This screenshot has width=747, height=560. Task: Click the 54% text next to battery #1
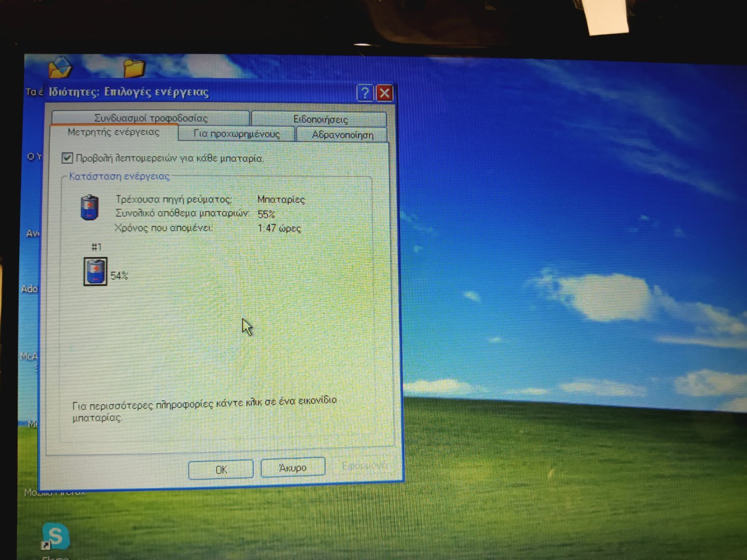119,276
